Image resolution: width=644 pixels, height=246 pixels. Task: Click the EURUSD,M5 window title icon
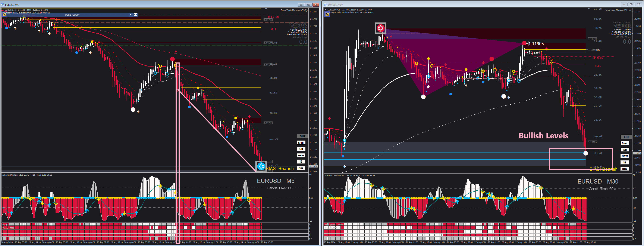tap(3, 4)
